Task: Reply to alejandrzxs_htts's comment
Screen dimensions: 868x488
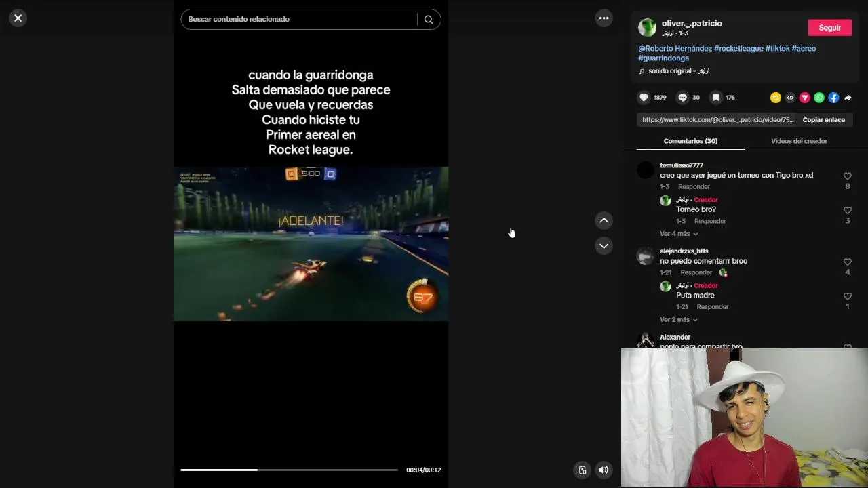Action: 696,273
